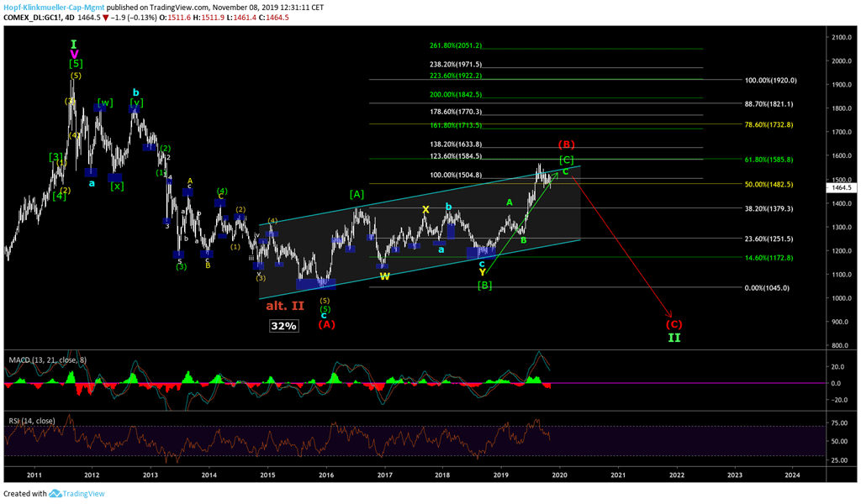Click the magenta V wave label at top
861x504 pixels.
[x=74, y=55]
